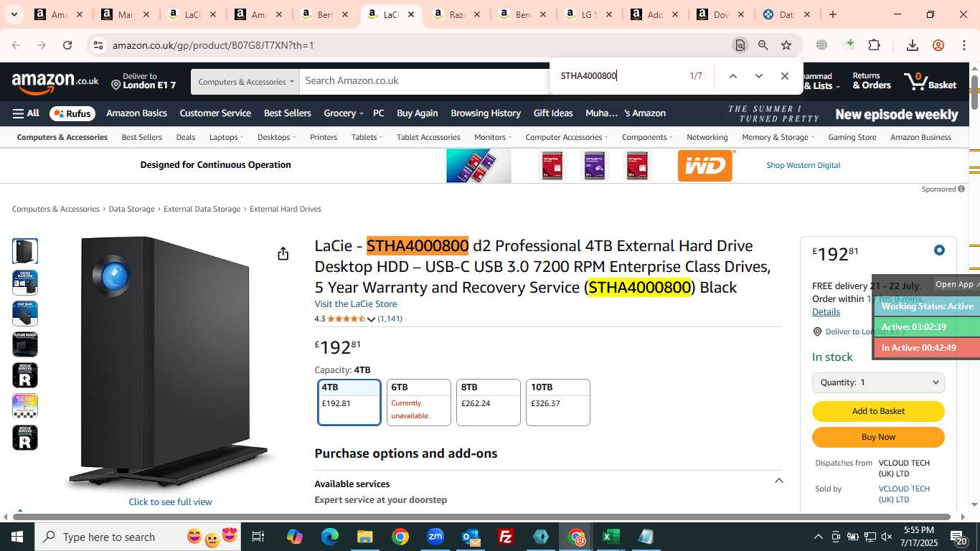Launch File Explorer from taskbar
The width and height of the screenshot is (980, 551).
click(x=365, y=537)
